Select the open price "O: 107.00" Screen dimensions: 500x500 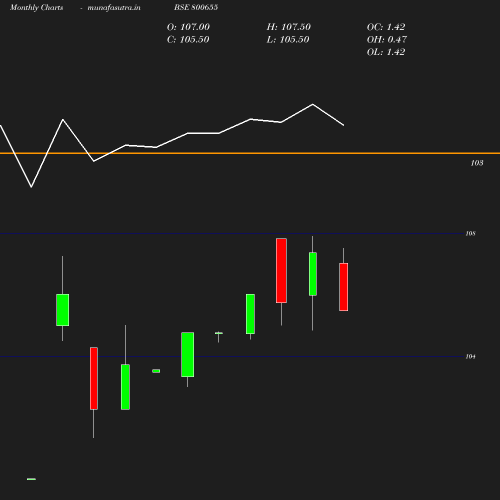pyautogui.click(x=188, y=27)
